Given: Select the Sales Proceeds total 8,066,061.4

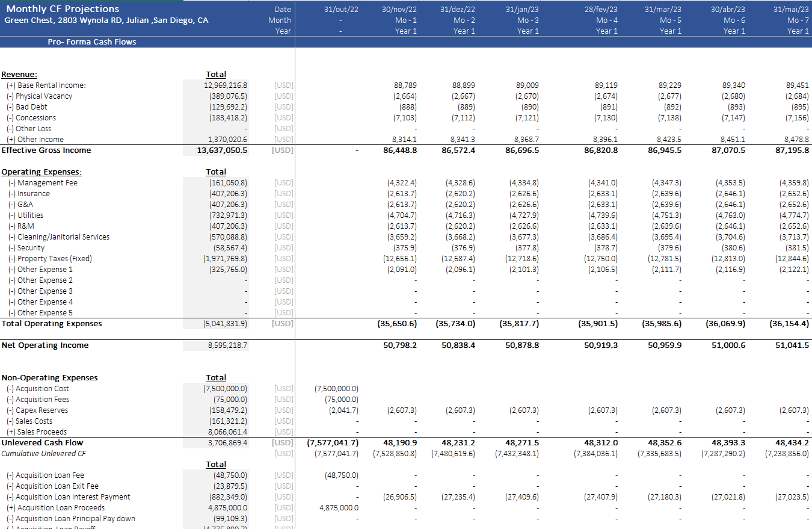Looking at the screenshot, I should [x=226, y=432].
